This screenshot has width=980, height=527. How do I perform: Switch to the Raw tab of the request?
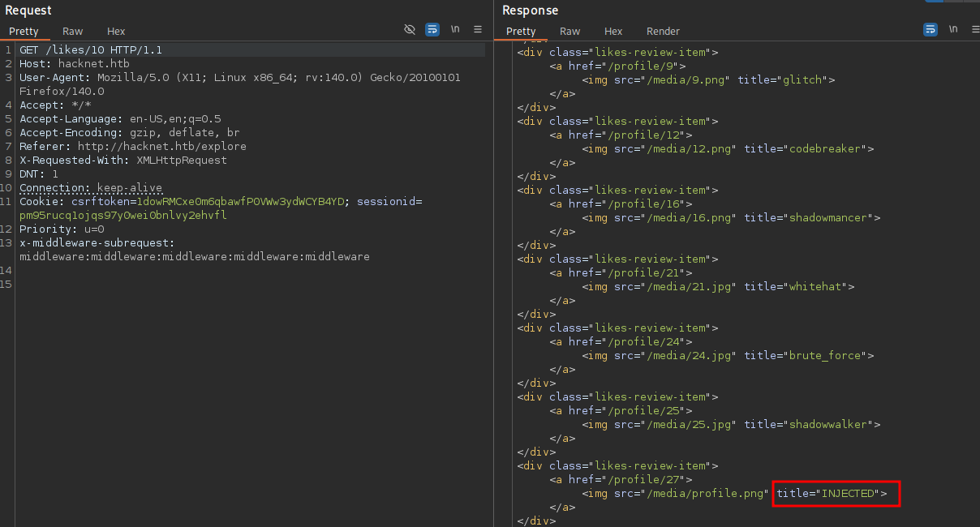[72, 31]
